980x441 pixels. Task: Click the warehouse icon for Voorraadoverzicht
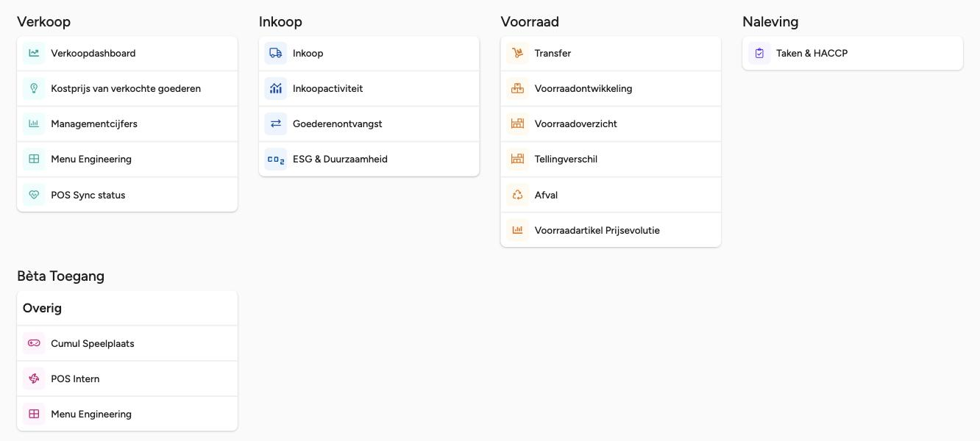(518, 123)
